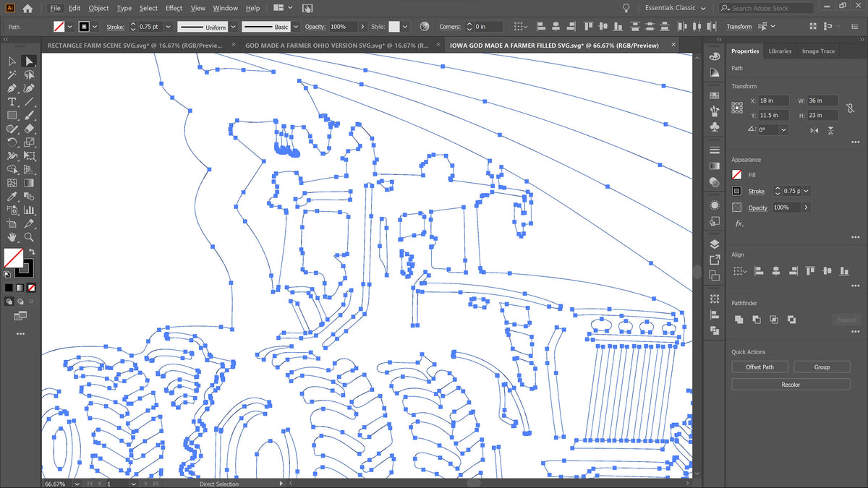Select the Scale tool
Image resolution: width=868 pixels, height=488 pixels.
[x=29, y=142]
